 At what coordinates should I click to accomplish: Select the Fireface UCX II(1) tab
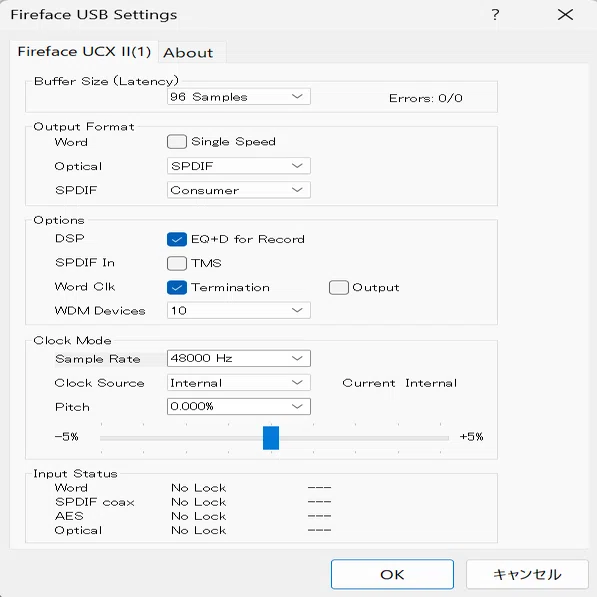(84, 51)
